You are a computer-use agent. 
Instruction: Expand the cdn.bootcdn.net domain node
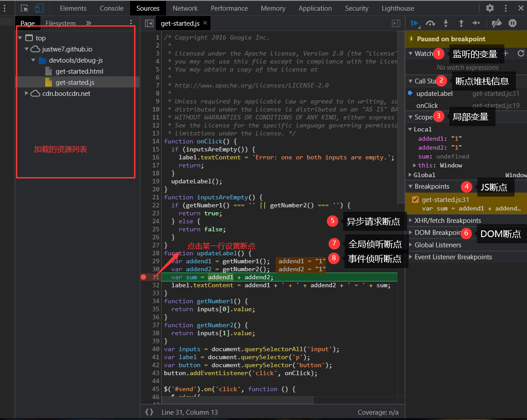pyautogui.click(x=27, y=93)
